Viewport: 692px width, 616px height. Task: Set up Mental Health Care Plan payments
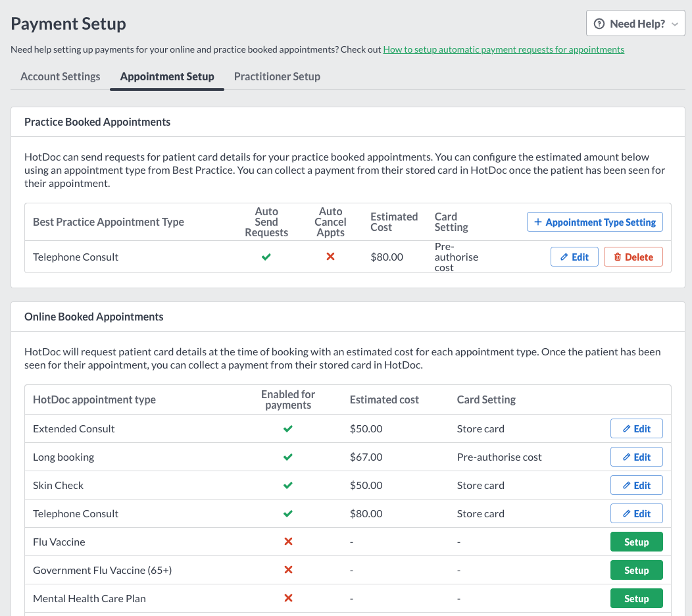636,598
